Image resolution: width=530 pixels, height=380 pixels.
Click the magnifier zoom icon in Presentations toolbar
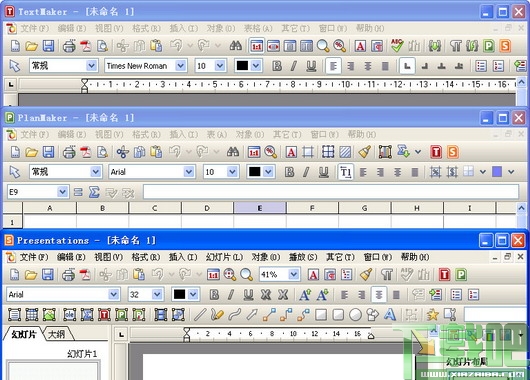pos(246,275)
